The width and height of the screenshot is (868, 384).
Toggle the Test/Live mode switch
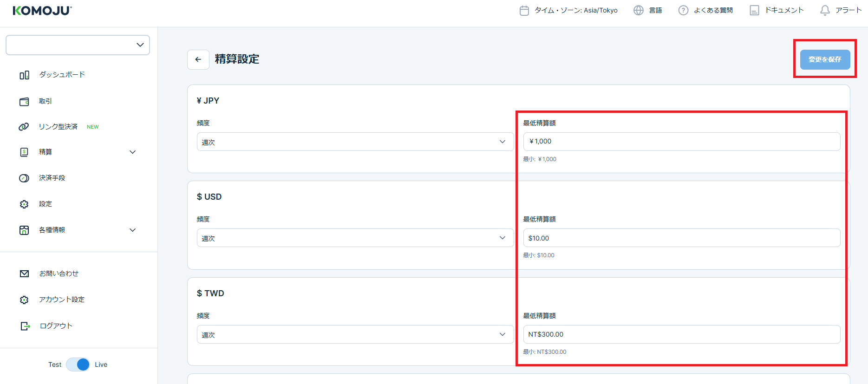tap(78, 364)
